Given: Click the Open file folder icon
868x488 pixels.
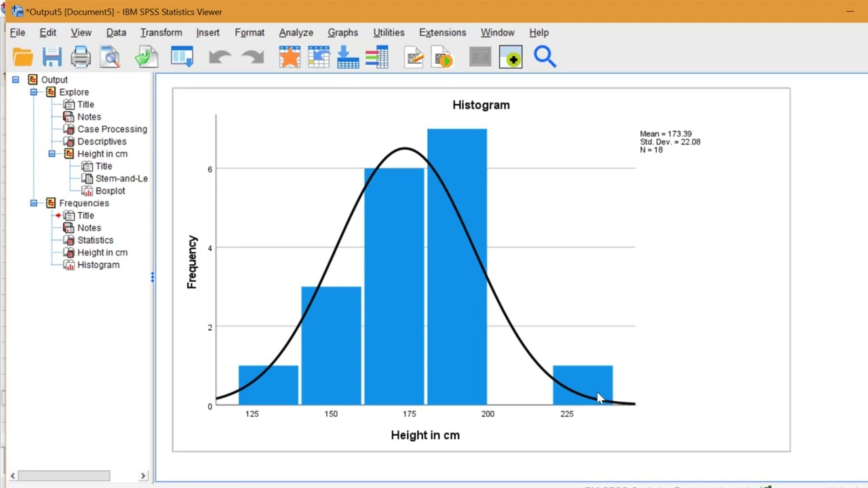Looking at the screenshot, I should coord(22,58).
